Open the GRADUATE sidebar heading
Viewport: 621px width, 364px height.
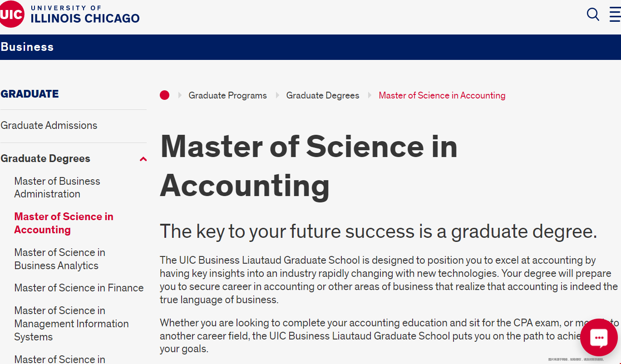click(x=30, y=94)
